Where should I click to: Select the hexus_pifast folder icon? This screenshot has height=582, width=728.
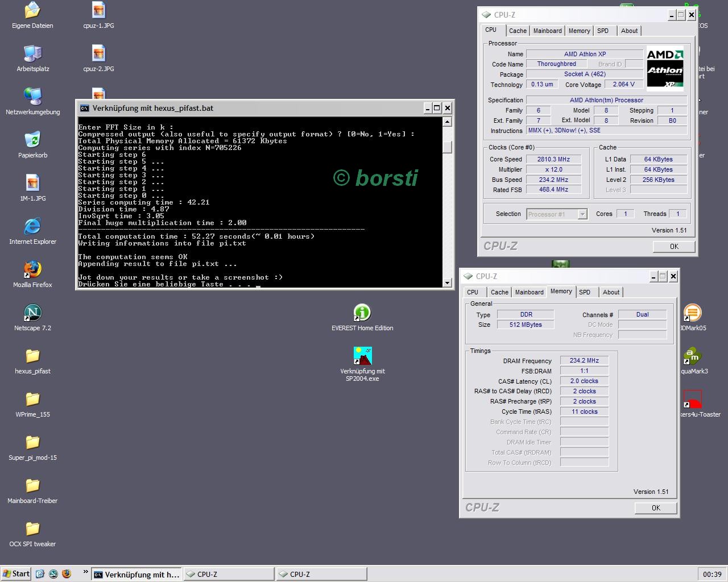[x=32, y=356]
